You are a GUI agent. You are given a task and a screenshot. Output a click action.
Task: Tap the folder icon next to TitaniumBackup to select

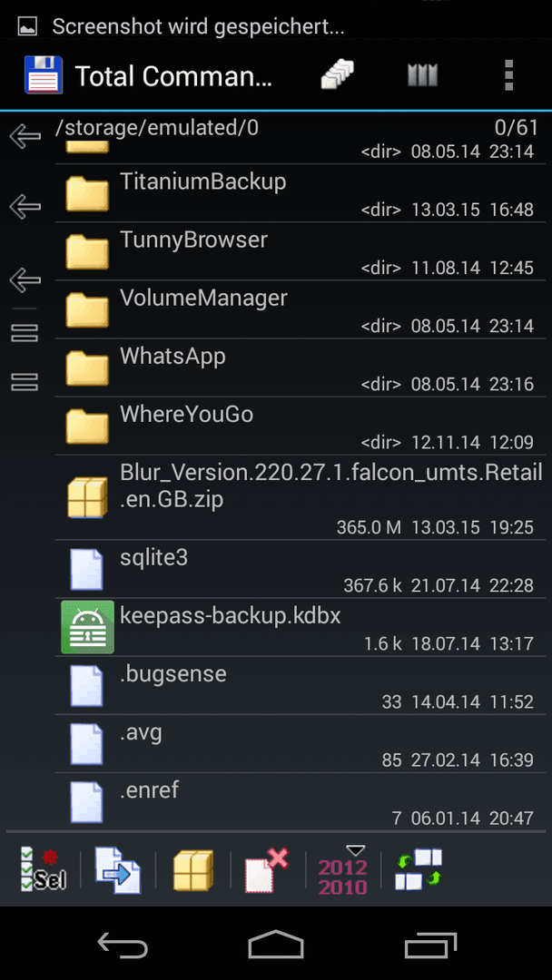[87, 193]
